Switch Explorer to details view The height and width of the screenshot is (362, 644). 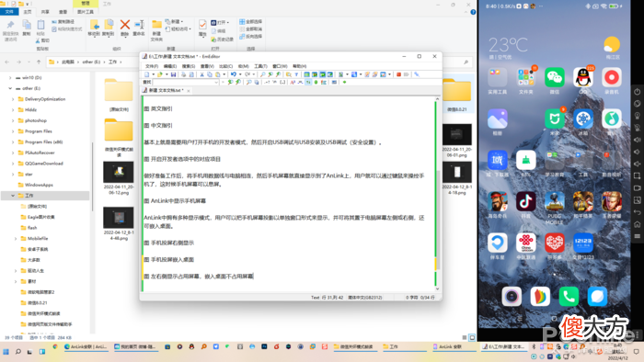click(x=465, y=338)
